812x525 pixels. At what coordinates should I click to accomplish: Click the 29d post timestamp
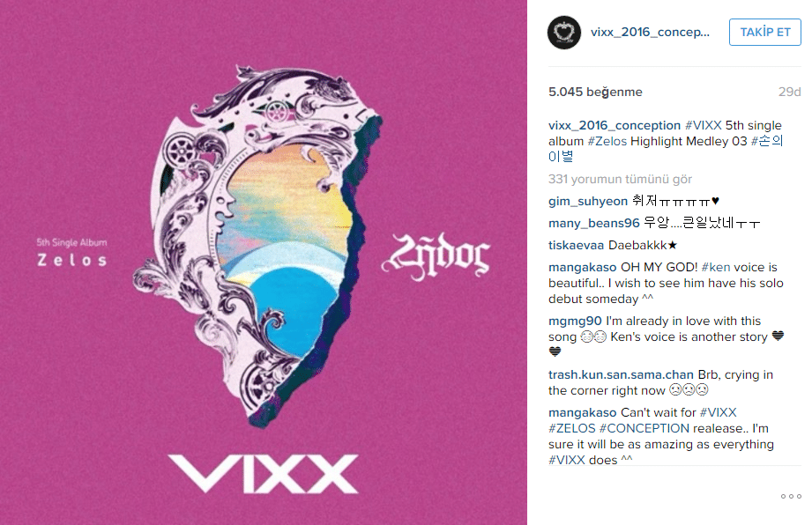click(789, 92)
